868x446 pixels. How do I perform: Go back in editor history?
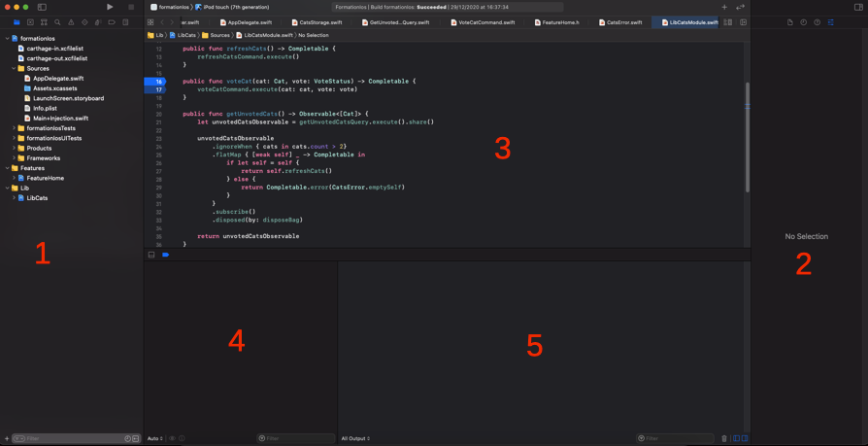click(x=161, y=22)
